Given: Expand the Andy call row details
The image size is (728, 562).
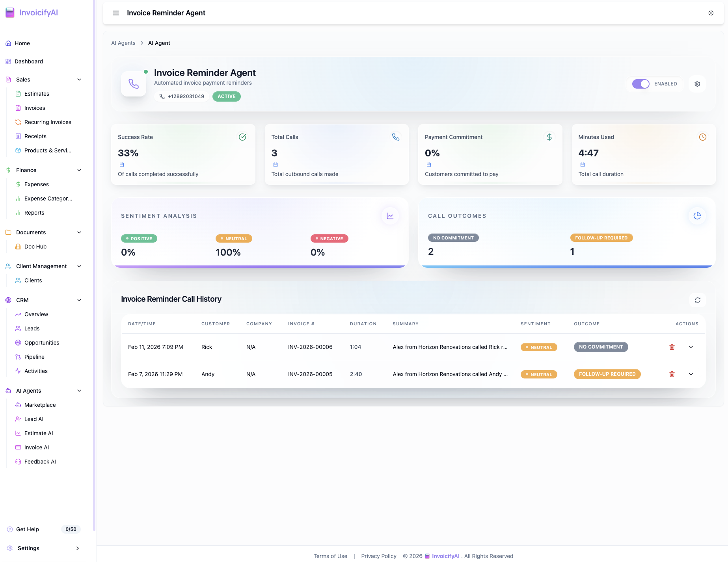Looking at the screenshot, I should [x=691, y=374].
